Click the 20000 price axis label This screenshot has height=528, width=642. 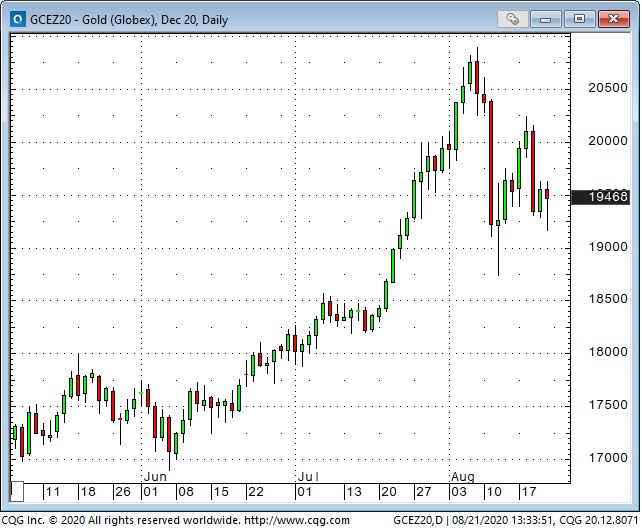608,141
